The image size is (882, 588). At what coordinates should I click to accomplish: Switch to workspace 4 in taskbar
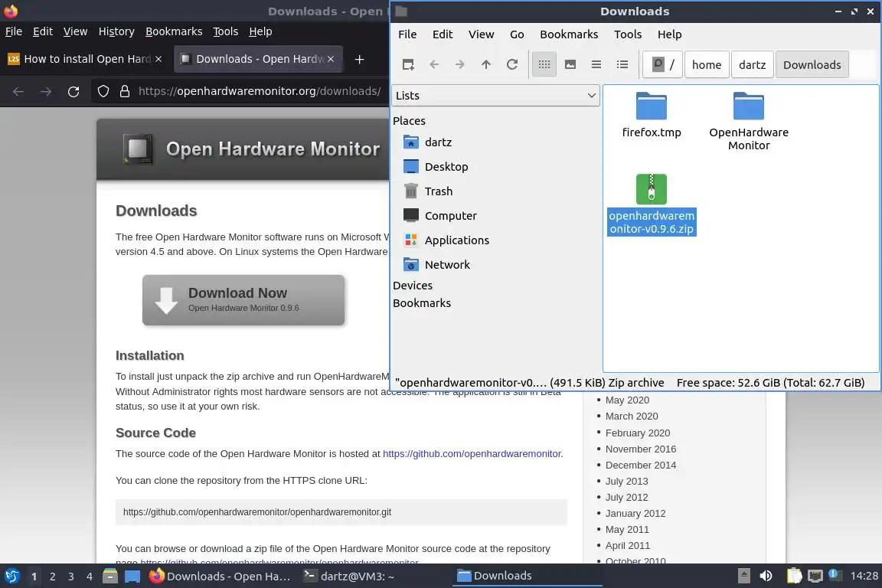coord(89,577)
